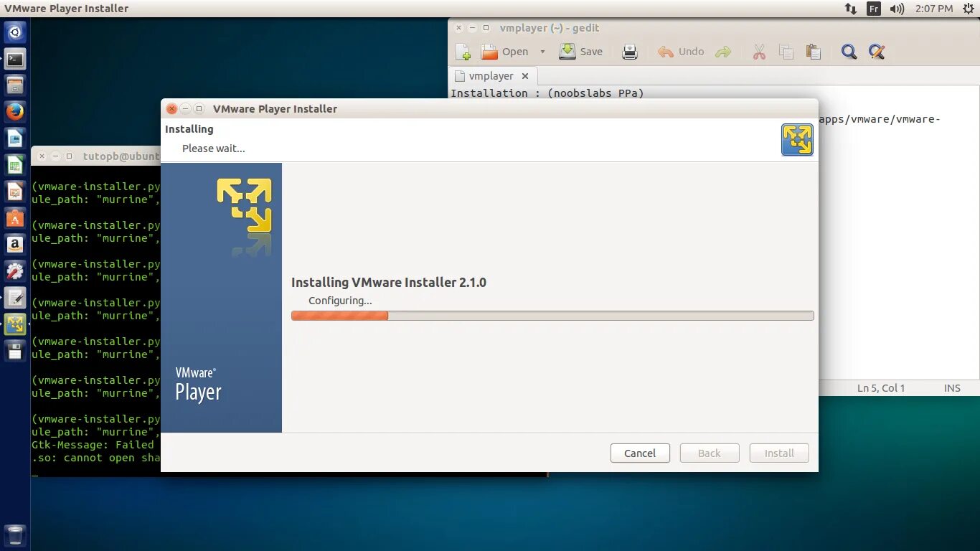Click the disabled Install button
The width and height of the screenshot is (980, 551).
[x=779, y=453]
